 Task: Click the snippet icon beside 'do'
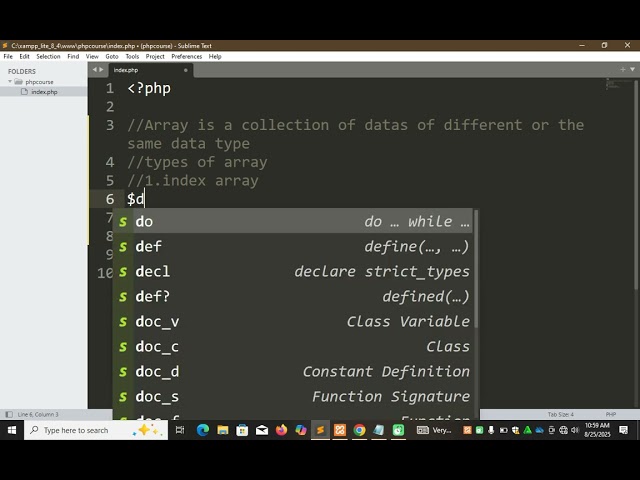tap(123, 222)
